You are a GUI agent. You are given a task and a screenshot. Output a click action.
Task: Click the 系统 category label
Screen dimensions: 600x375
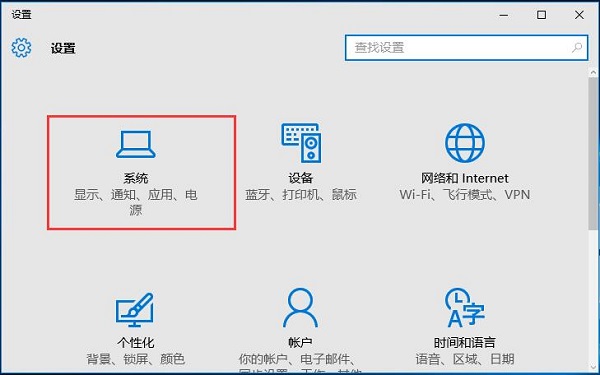[x=136, y=178]
